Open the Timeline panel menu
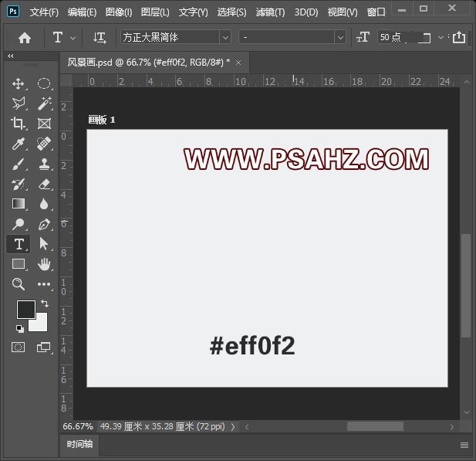This screenshot has width=476, height=461. point(464,445)
